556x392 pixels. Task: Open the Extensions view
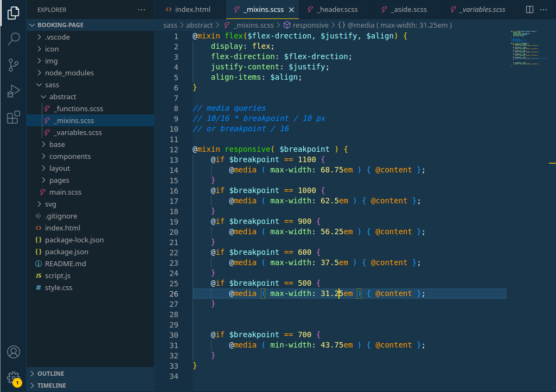coord(14,117)
